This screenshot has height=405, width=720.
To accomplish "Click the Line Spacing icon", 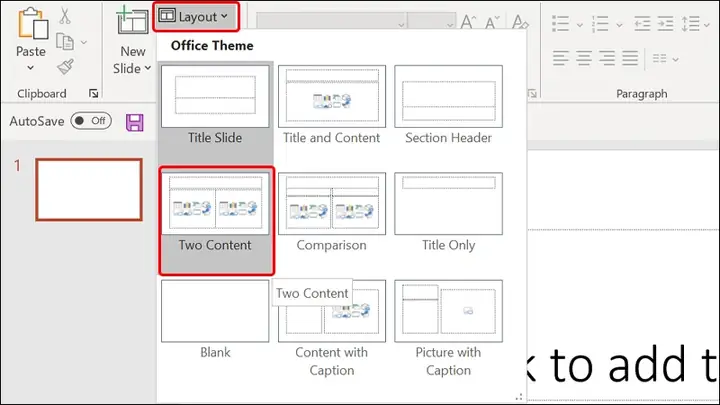I will point(690,24).
